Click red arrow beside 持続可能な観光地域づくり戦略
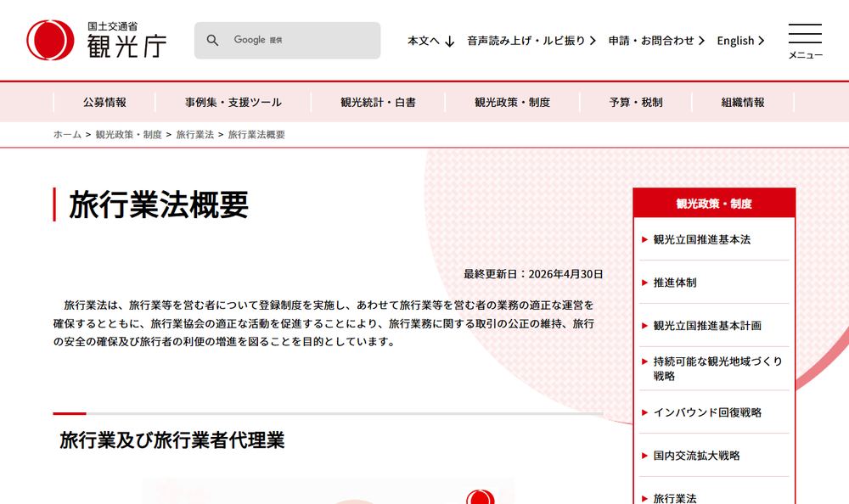 point(644,361)
